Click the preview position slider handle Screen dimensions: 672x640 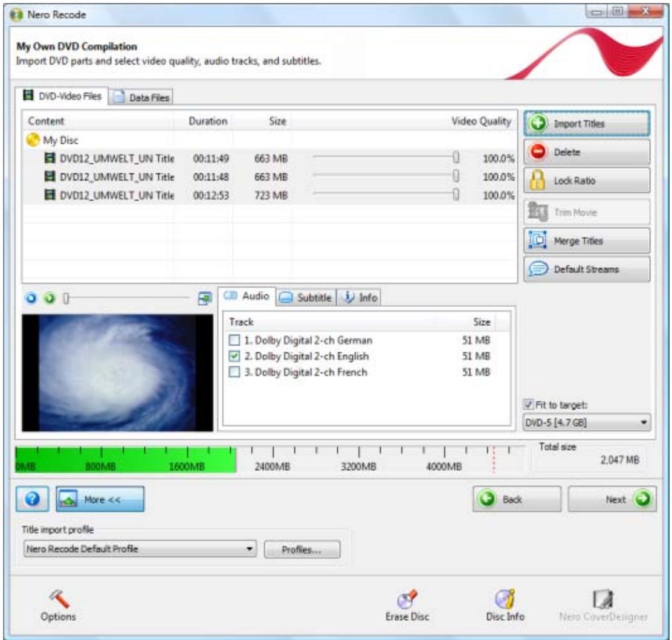[x=66, y=298]
